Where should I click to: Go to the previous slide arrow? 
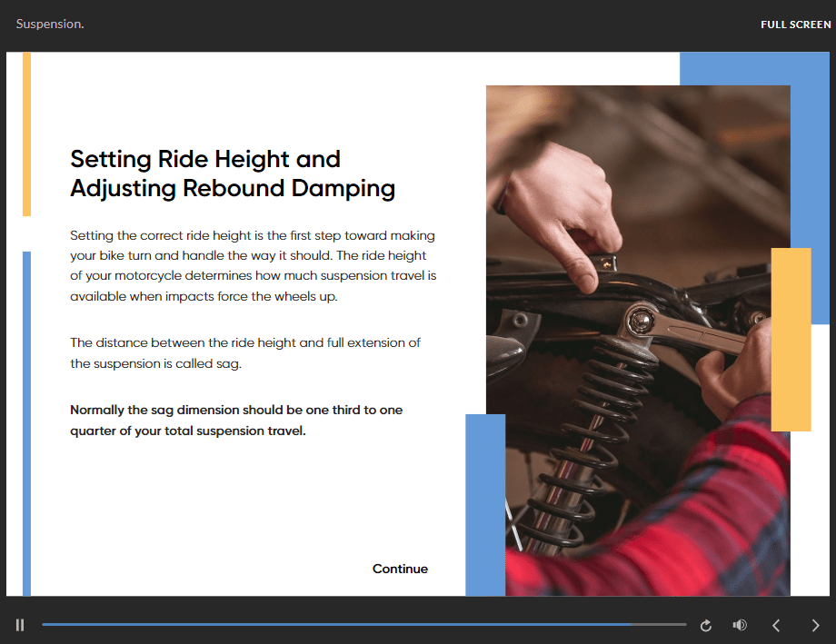776,625
